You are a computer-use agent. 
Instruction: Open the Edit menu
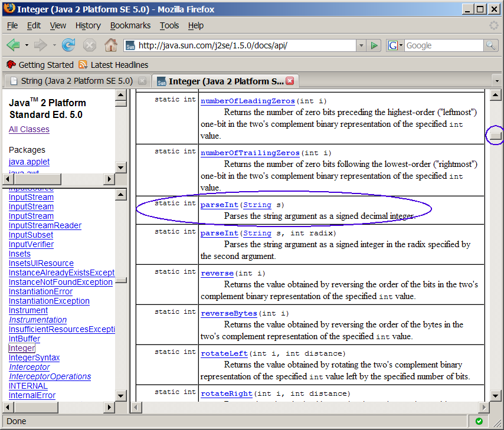(x=34, y=26)
